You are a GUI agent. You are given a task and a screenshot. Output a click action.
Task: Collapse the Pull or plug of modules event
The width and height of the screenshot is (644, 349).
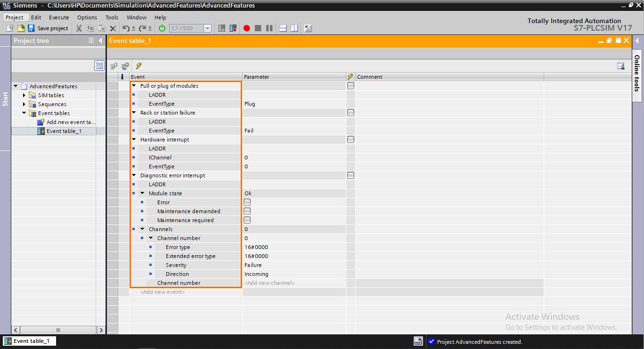click(x=133, y=85)
